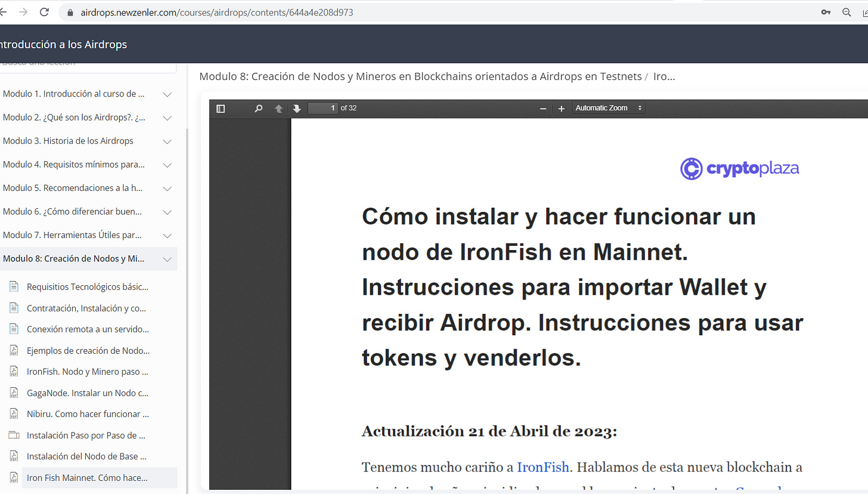Expand Modulo 7 Herramientas chevron

click(x=168, y=236)
